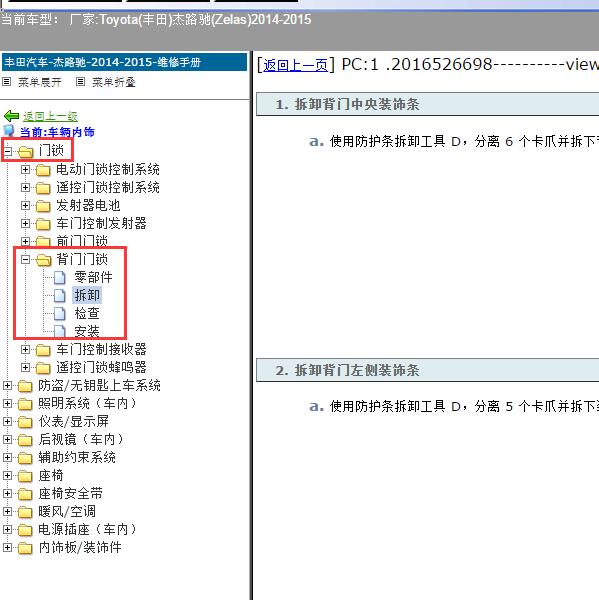This screenshot has height=600, width=599.
Task: Expand the 照明系统（车内） node
Action: (x=7, y=403)
